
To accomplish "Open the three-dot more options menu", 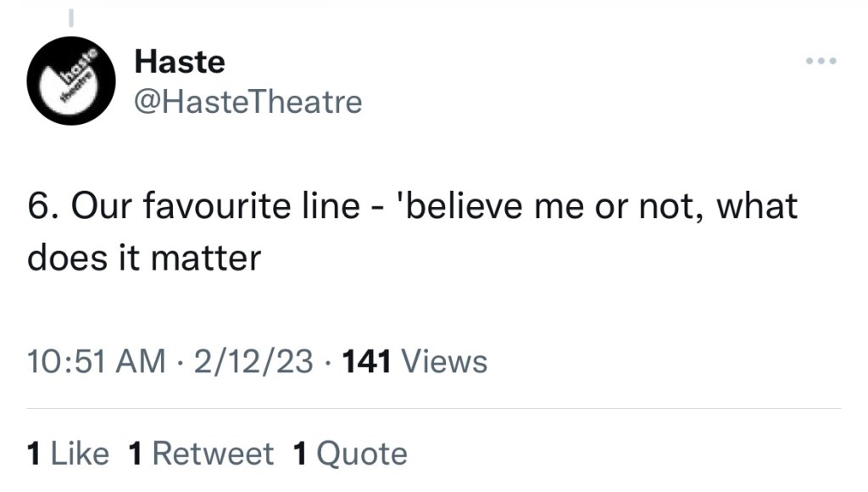I will (821, 61).
